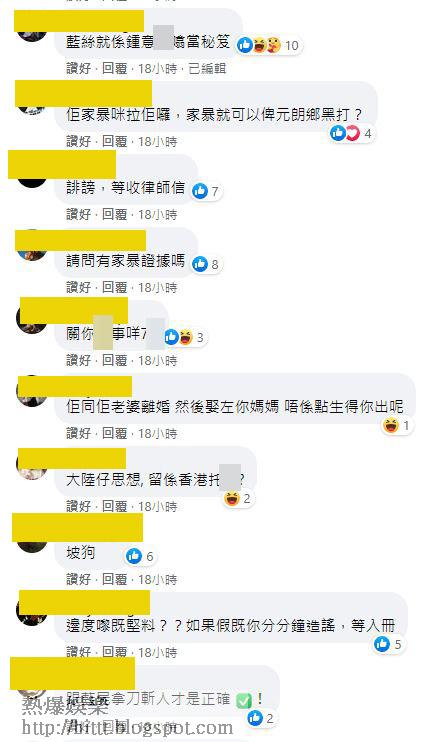Click 讚好 under the 坡狗 comment
The height and width of the screenshot is (742, 441).
pos(79,579)
